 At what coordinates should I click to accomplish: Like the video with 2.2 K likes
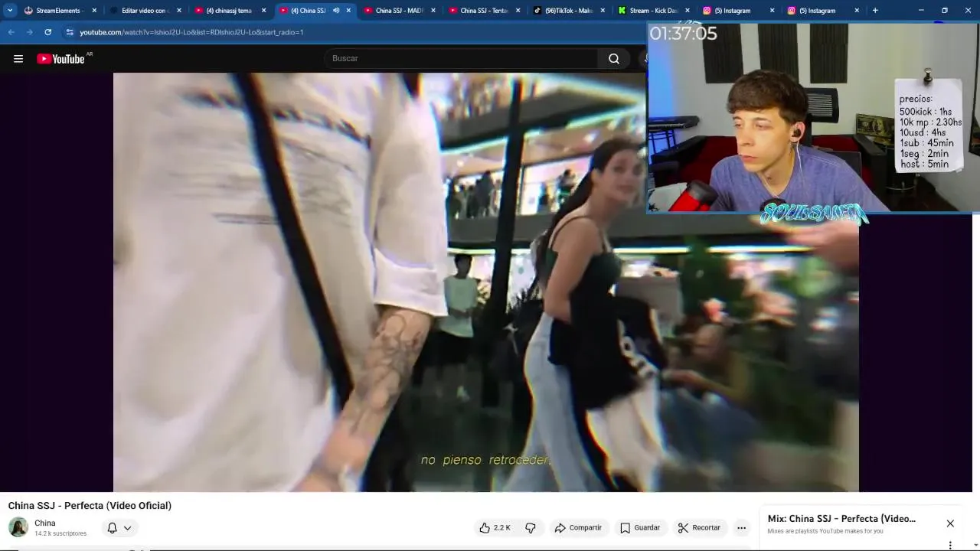tap(495, 528)
